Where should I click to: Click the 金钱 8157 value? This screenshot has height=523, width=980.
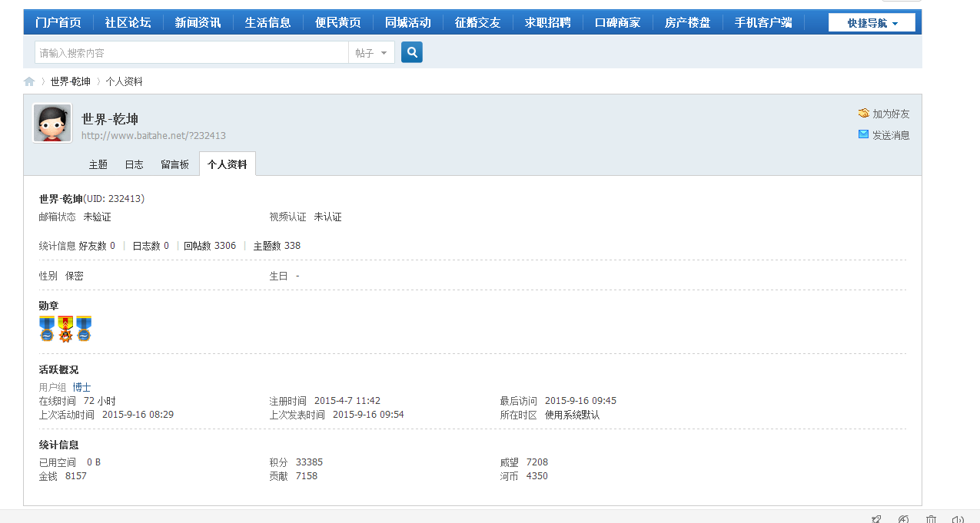[x=75, y=476]
